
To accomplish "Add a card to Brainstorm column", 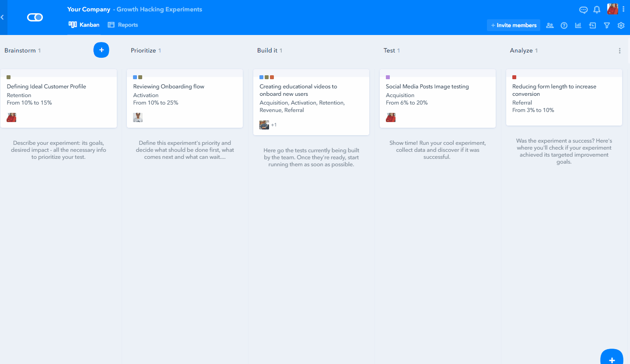I will click(101, 50).
